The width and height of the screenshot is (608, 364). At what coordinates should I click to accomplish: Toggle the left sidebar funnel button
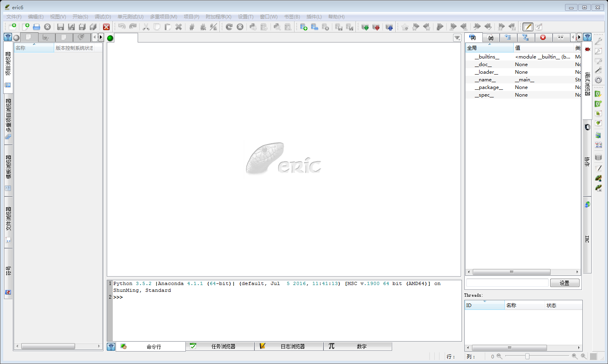tap(8, 37)
